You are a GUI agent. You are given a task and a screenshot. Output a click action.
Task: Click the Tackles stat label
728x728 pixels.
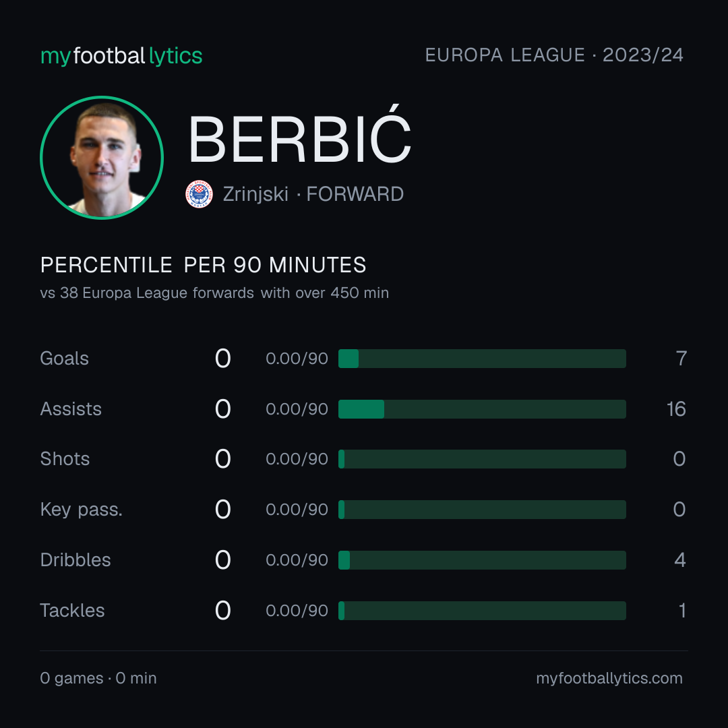(72, 611)
